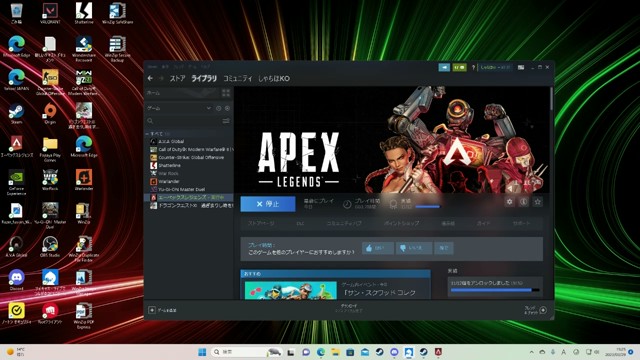
Task: Collapse the すべて games category
Action: click(x=147, y=134)
